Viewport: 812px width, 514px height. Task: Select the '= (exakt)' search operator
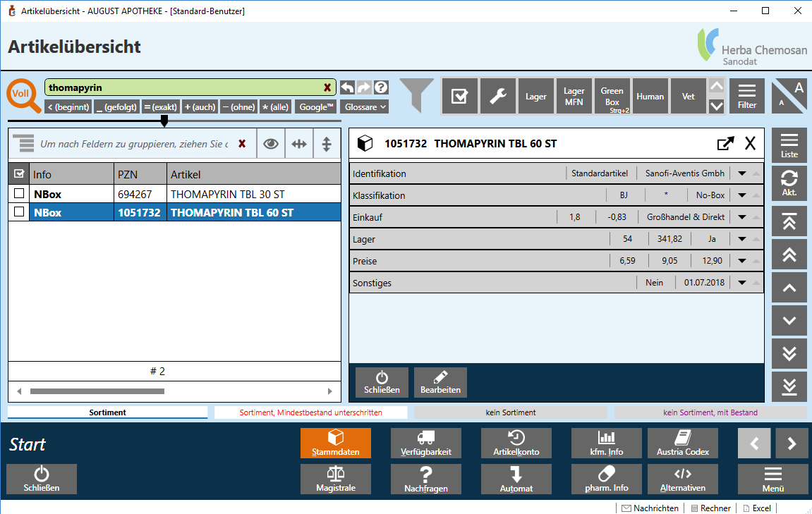[x=161, y=107]
